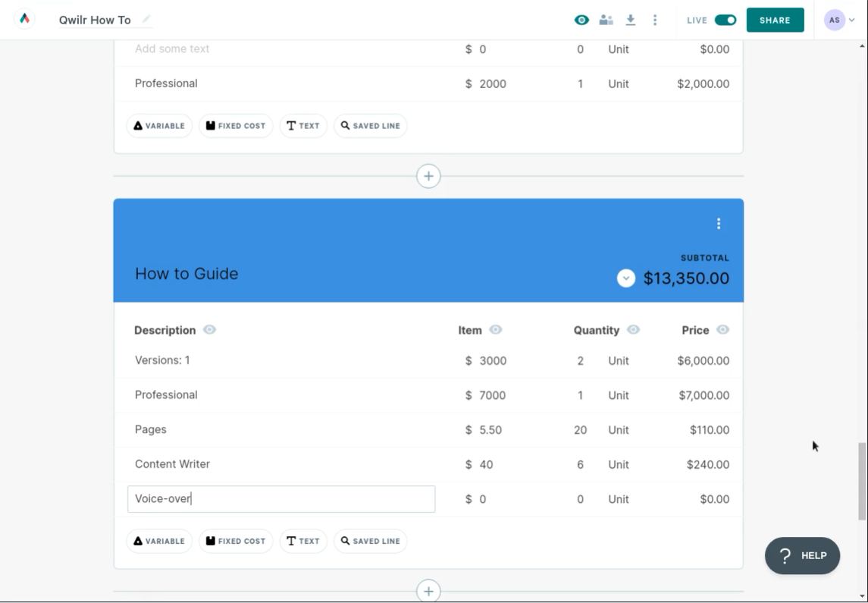Click the item price 0 in Voice-over row
The width and height of the screenshot is (868, 603).
(483, 499)
